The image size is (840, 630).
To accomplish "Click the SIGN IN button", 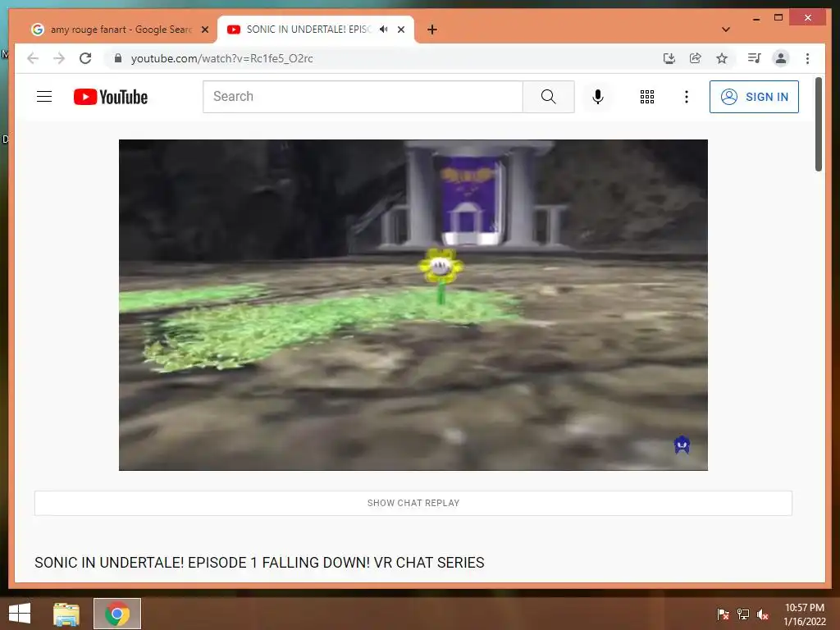I will (x=754, y=97).
